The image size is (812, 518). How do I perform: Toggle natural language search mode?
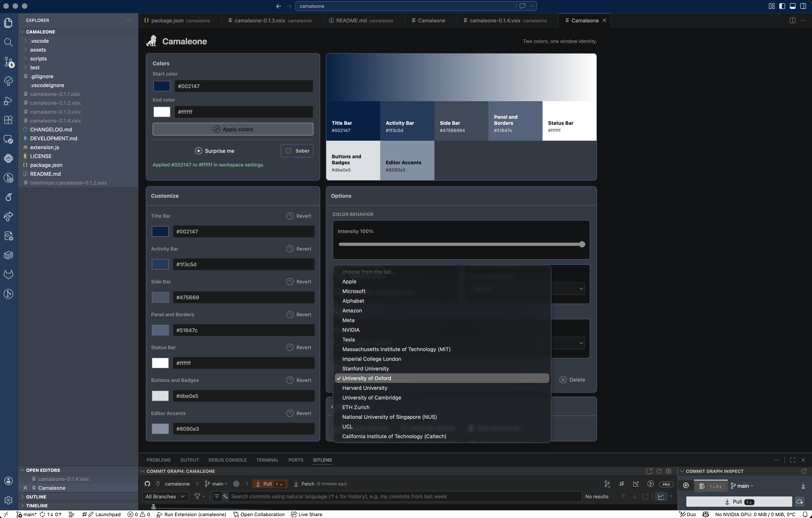(x=225, y=496)
